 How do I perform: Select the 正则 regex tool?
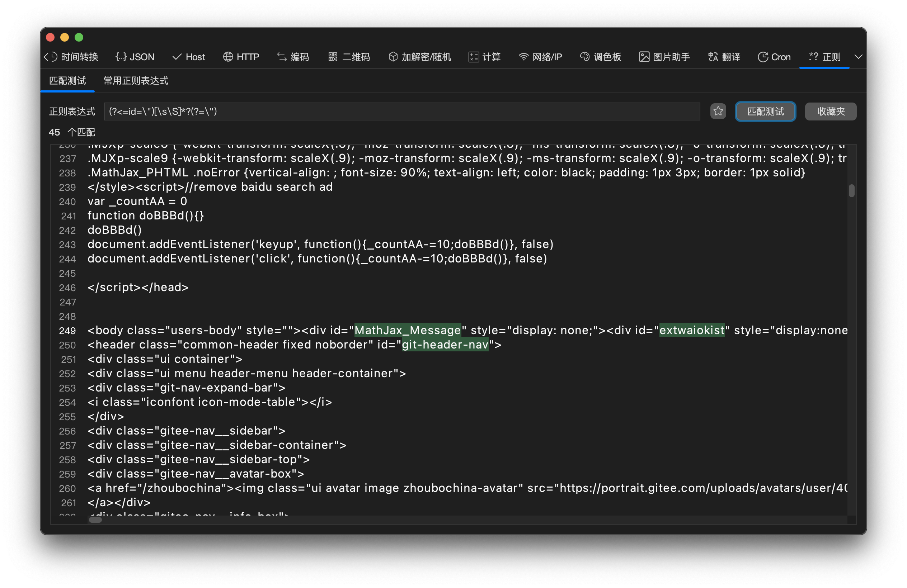(824, 56)
